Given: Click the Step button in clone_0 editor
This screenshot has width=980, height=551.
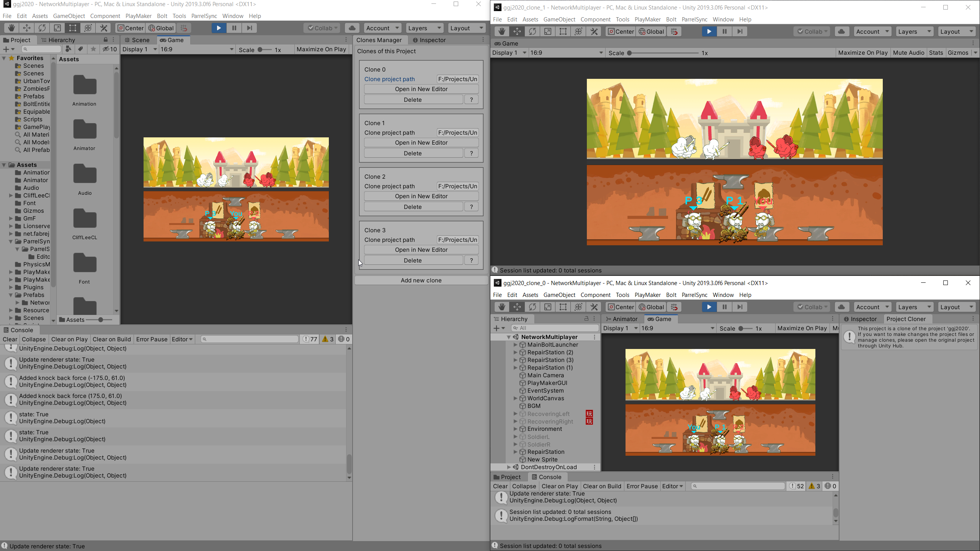Looking at the screenshot, I should click(x=740, y=307).
